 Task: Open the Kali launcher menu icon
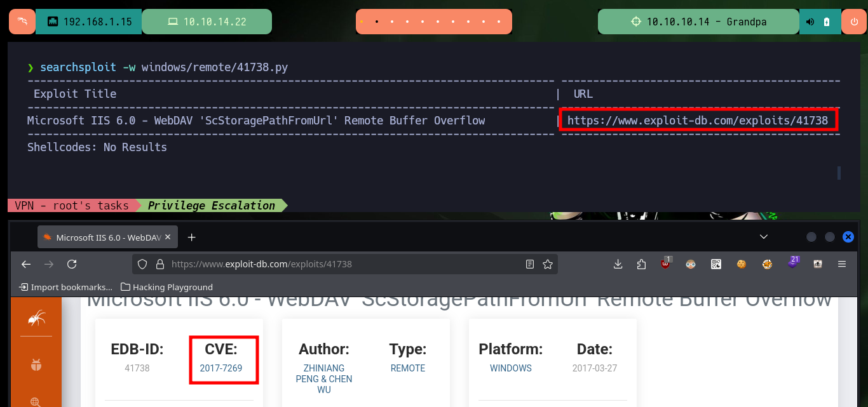pos(22,22)
